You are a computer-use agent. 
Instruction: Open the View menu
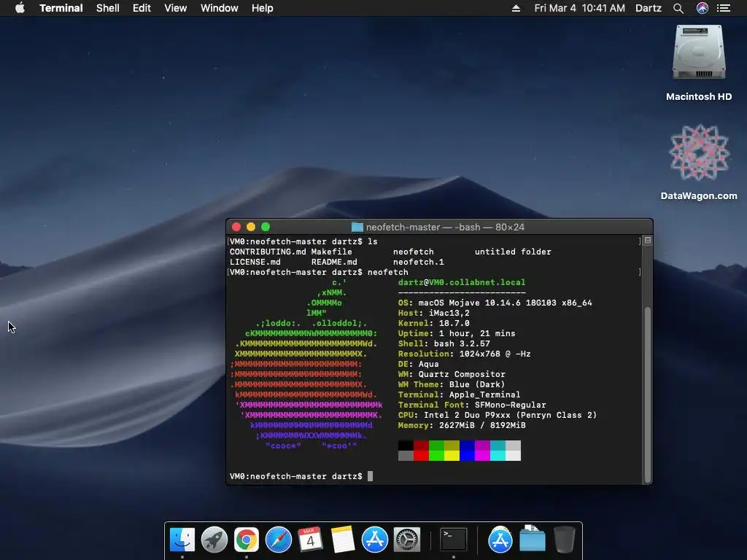point(175,8)
